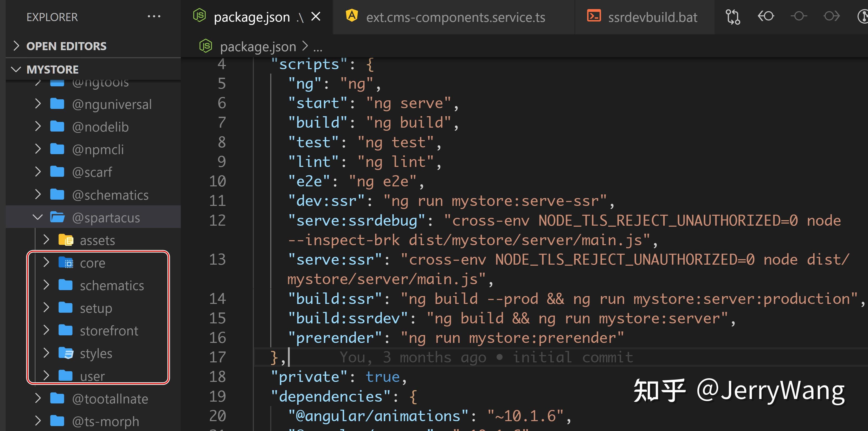Click the storefront folder icon
Screen dimensions: 868x431
pos(66,330)
